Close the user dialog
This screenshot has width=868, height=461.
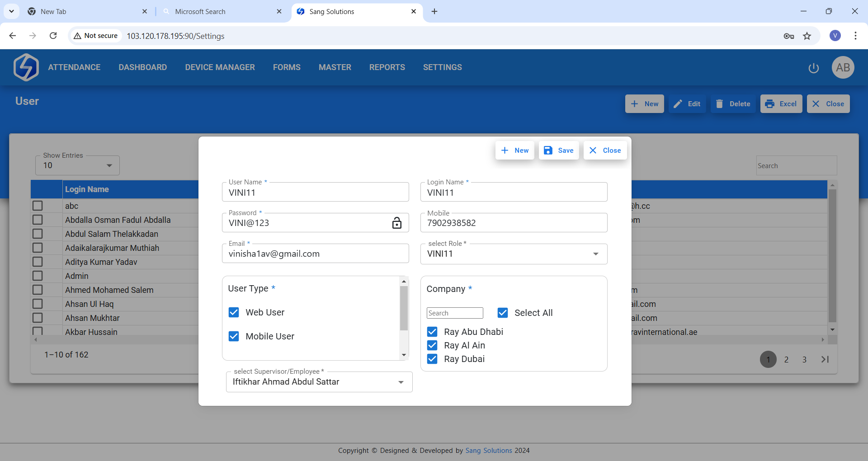(605, 151)
